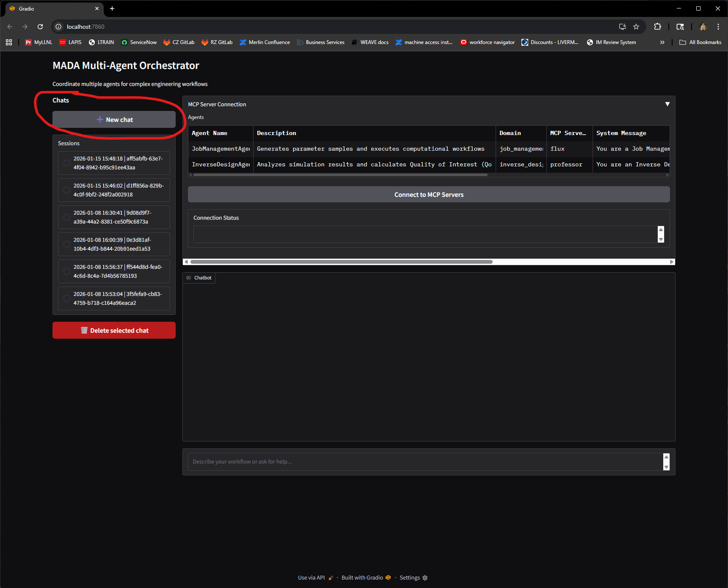
Task: Open the browser extensions puzzle icon
Action: 657,27
